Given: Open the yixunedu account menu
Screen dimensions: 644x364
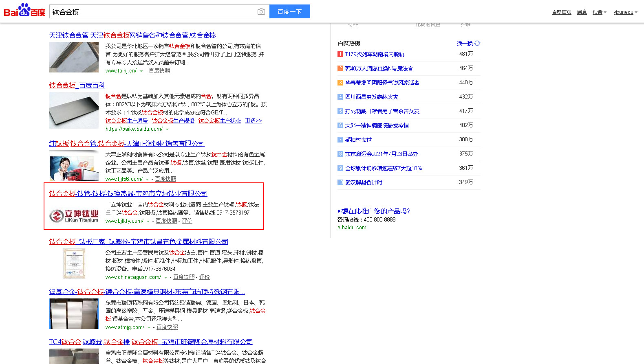Looking at the screenshot, I should click(x=625, y=12).
